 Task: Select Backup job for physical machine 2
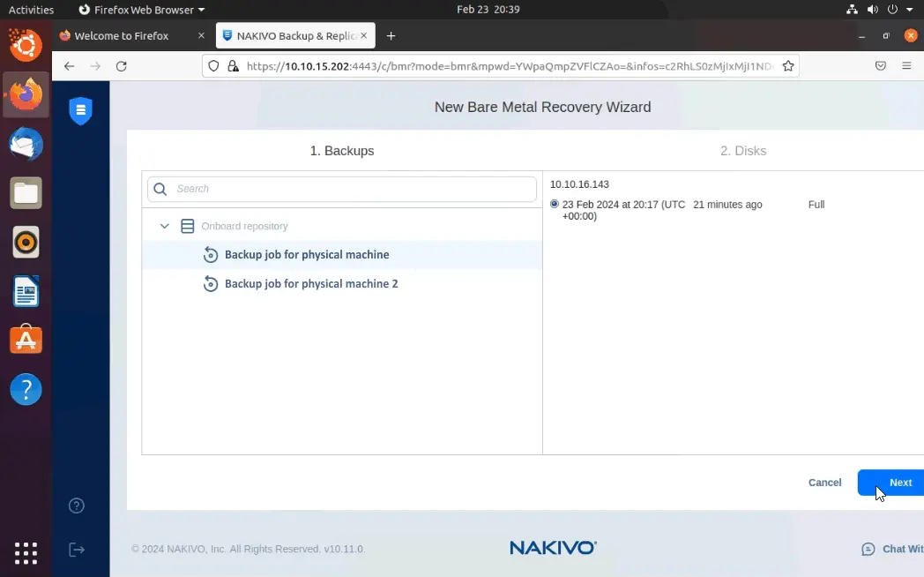click(x=342, y=283)
